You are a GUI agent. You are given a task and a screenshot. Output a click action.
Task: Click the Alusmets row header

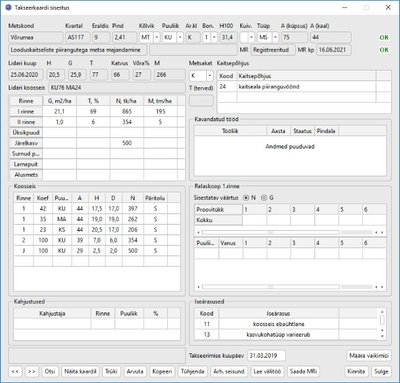point(26,175)
